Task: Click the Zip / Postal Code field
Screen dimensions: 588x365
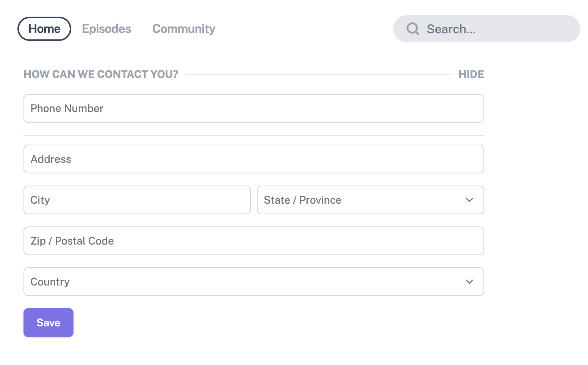Action: point(254,241)
